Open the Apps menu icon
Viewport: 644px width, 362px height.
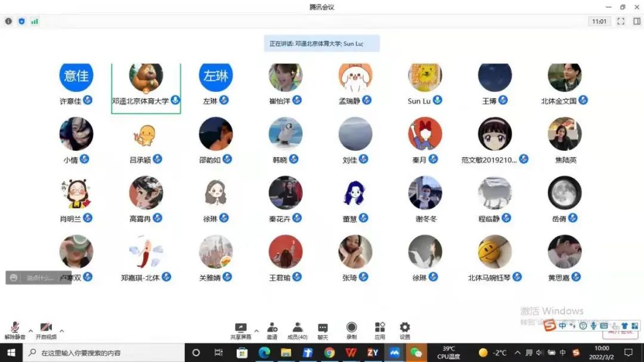click(380, 331)
